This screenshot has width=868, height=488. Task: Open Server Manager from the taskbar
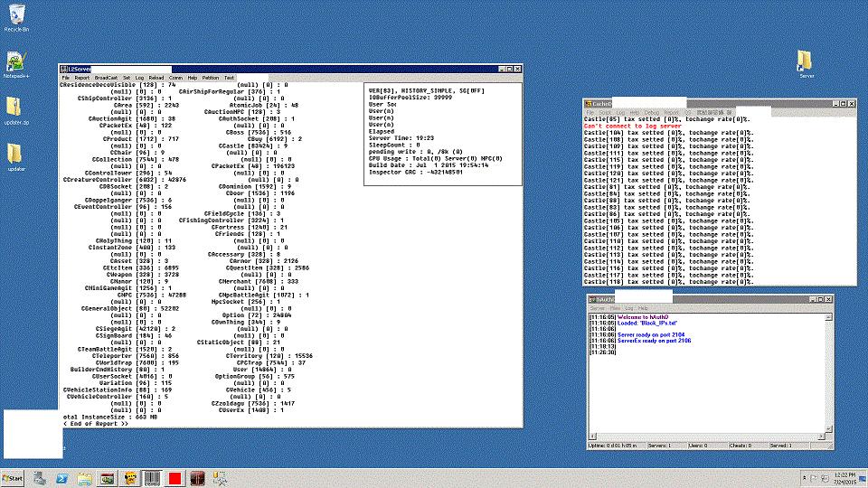click(39, 478)
